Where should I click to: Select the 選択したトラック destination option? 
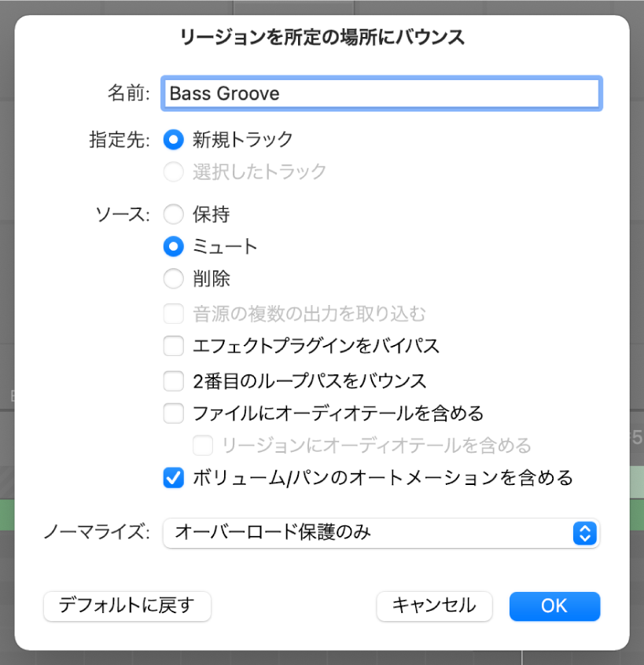tap(173, 171)
